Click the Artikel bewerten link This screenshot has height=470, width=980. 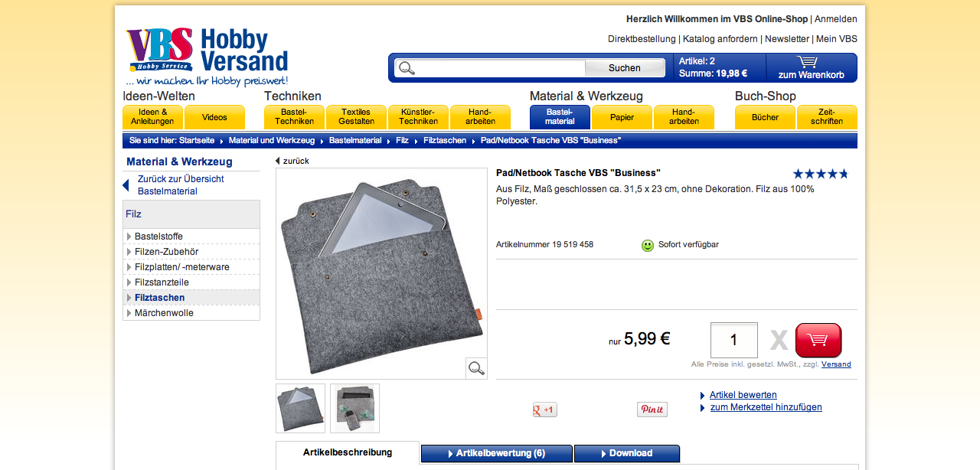pos(743,395)
